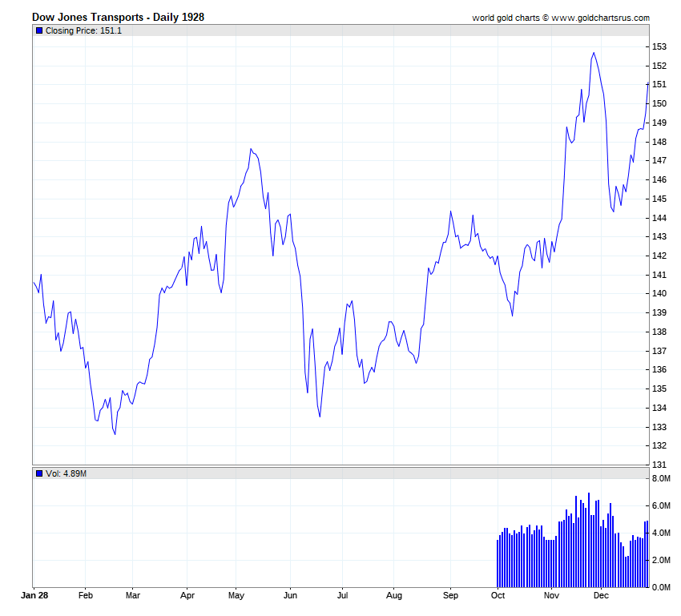Click the 0.0M volume axis label
This screenshot has width=681, height=616.
(661, 587)
